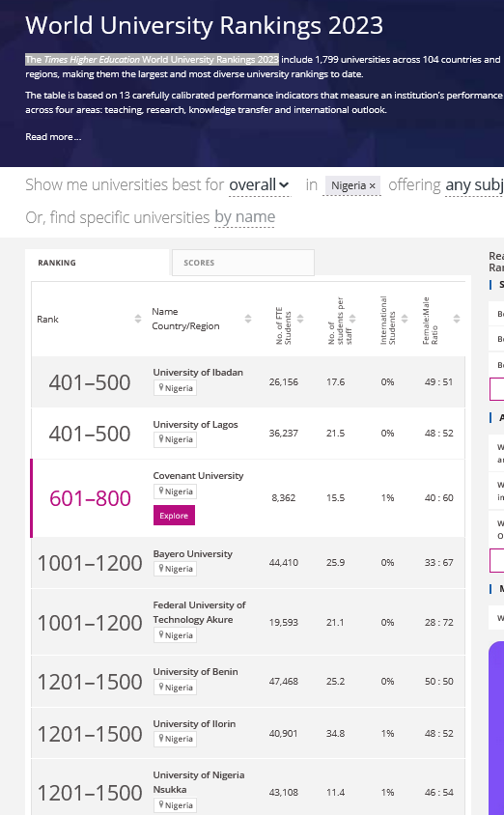Click the 'No. of students per staff' header label
This screenshot has width=504, height=815.
[x=340, y=321]
